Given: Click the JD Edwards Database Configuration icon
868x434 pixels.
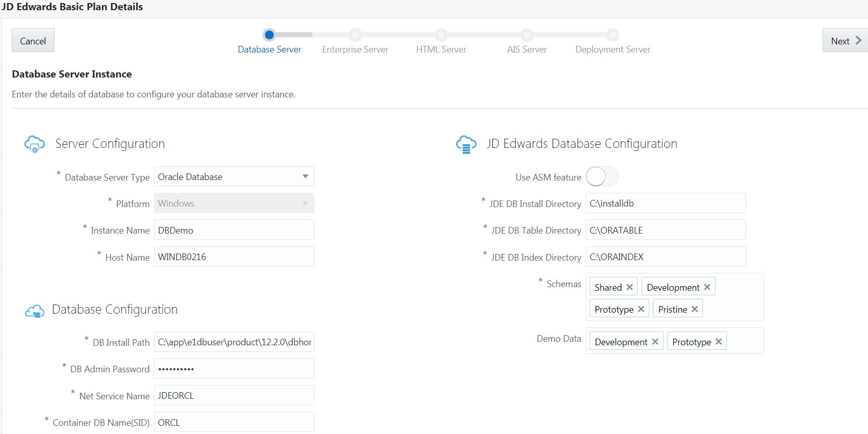Looking at the screenshot, I should pos(466,144).
